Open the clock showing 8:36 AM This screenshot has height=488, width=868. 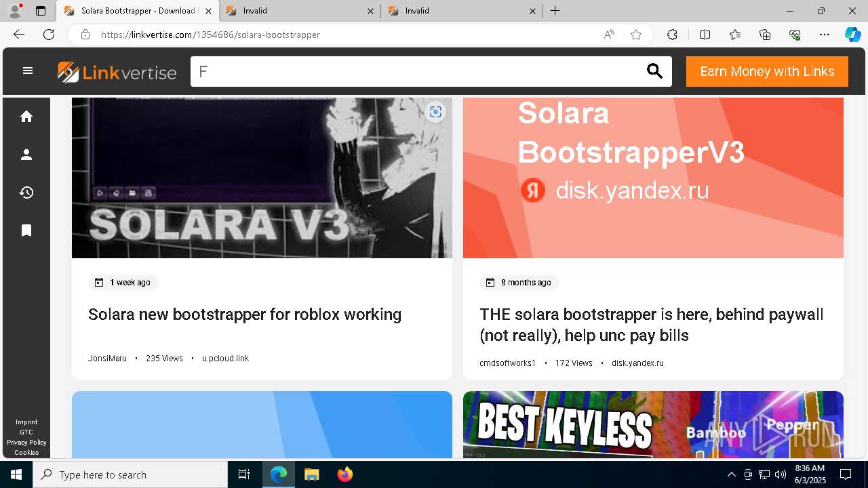(x=810, y=474)
